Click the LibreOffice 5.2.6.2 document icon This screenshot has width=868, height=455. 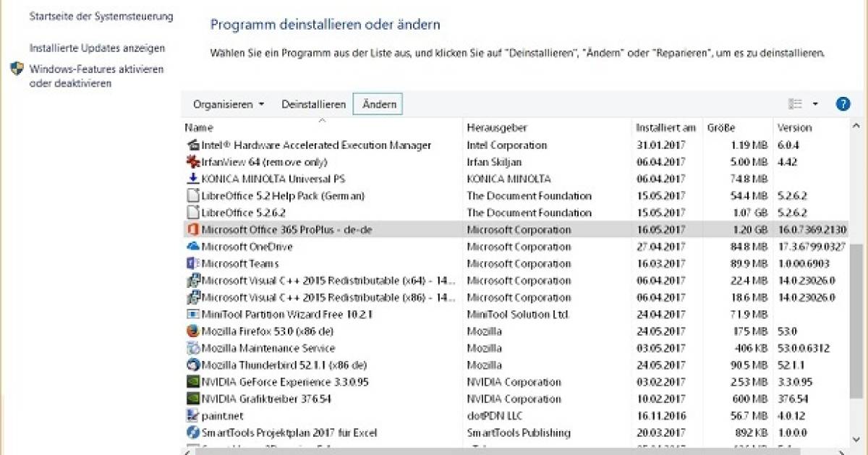[x=192, y=213]
